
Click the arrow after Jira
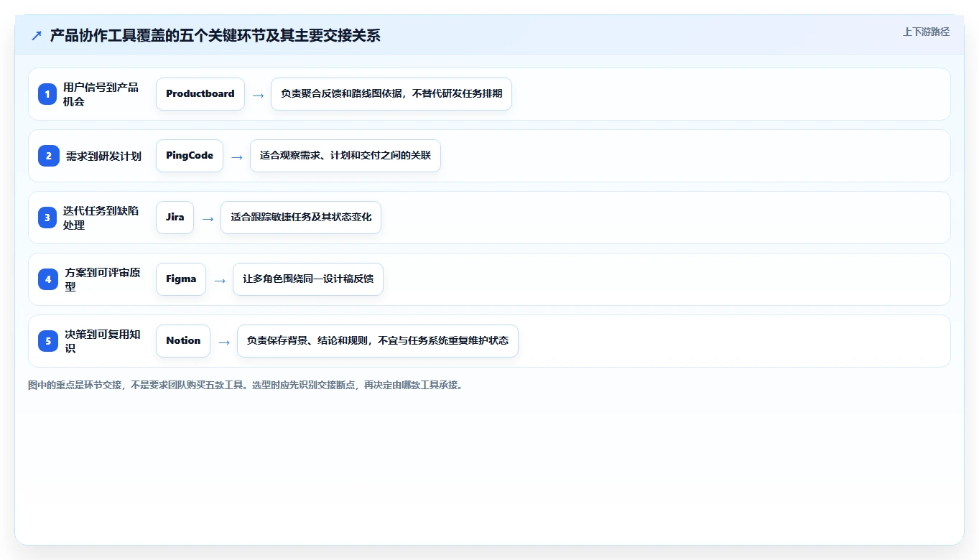(208, 218)
